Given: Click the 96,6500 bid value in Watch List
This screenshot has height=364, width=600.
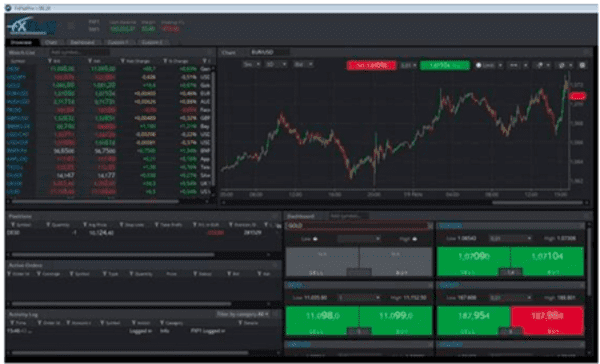Looking at the screenshot, I should (65, 151).
